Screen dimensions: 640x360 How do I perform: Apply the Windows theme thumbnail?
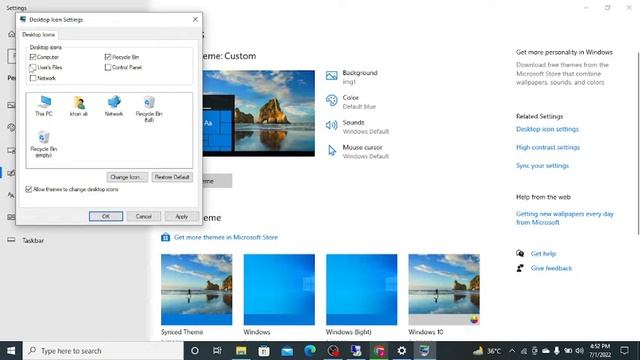[279, 289]
